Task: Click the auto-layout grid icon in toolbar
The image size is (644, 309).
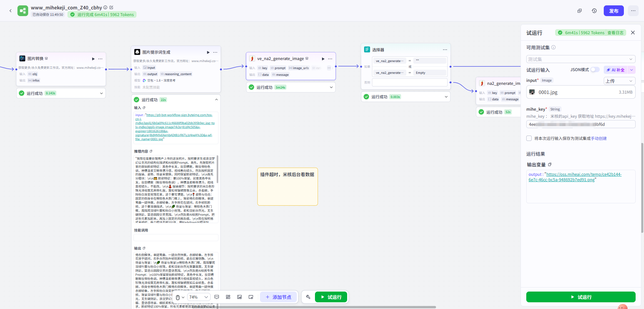Action: (228, 297)
